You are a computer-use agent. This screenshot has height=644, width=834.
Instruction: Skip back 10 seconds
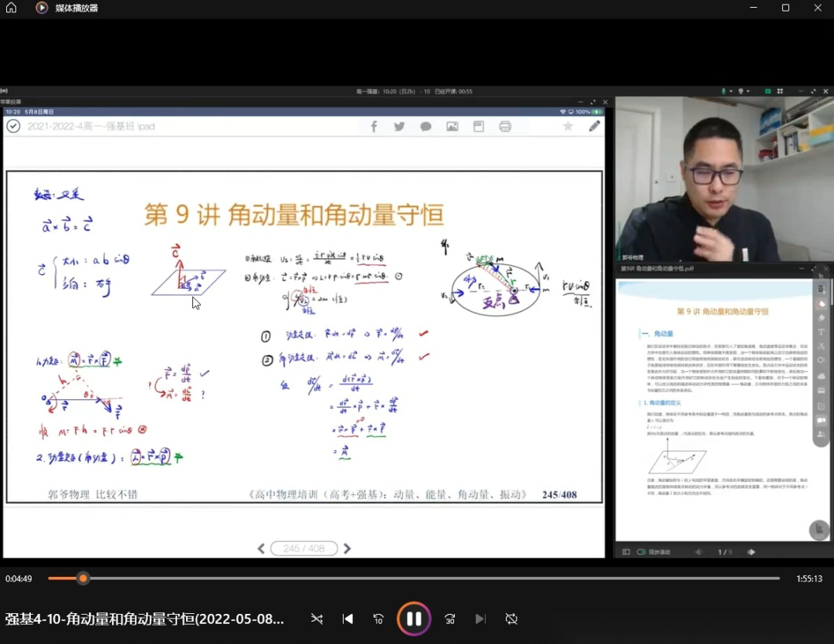point(378,619)
